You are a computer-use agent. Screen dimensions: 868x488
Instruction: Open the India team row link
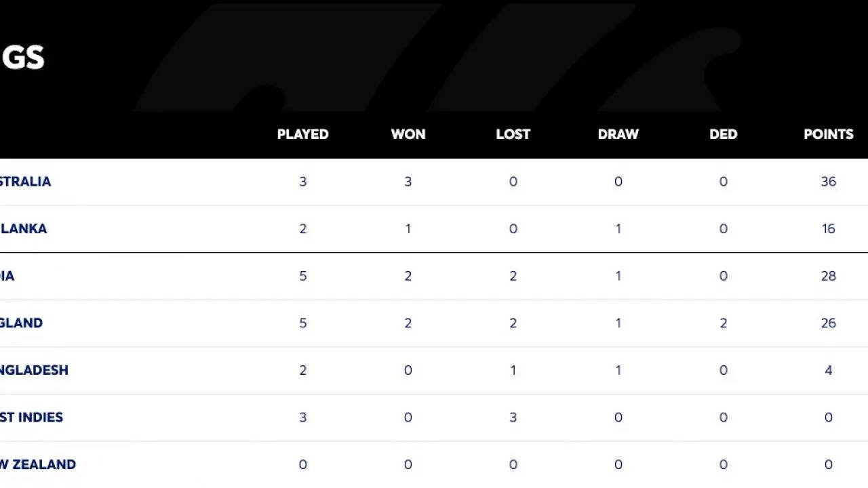pos(7,276)
